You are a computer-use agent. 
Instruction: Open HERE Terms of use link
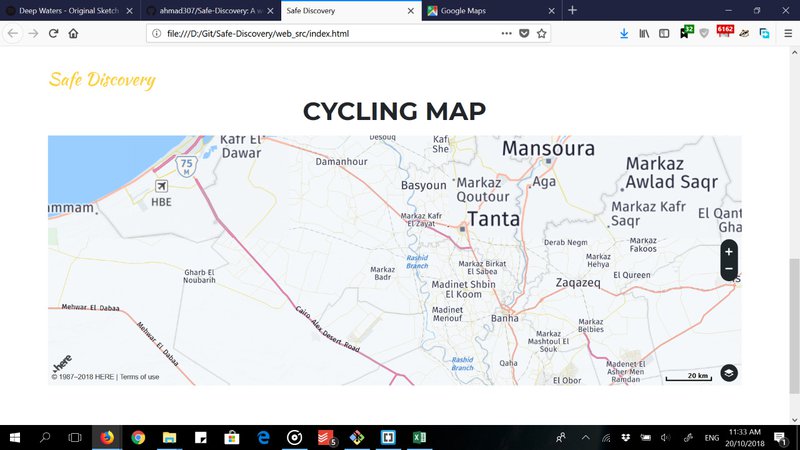[139, 377]
